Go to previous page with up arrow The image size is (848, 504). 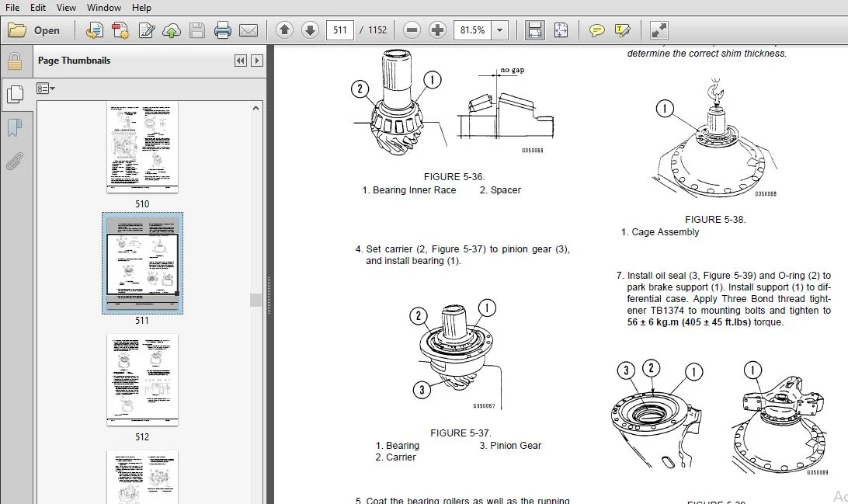(x=284, y=30)
